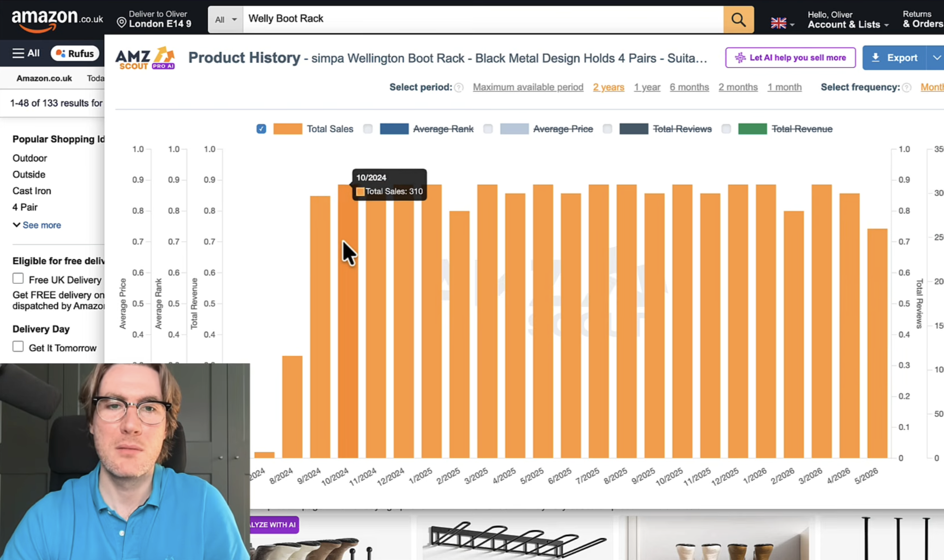The height and width of the screenshot is (560, 944).
Task: Click the Rufus assistant button
Action: click(x=75, y=53)
